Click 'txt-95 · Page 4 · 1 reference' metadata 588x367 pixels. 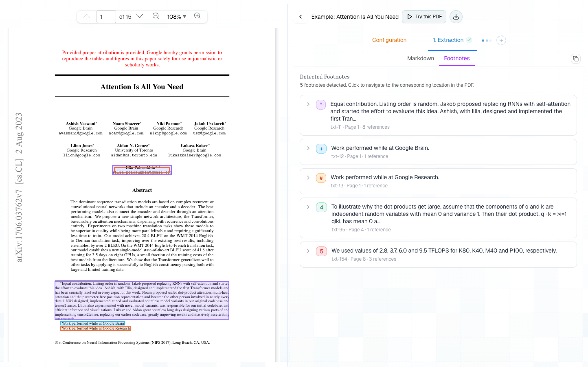pos(361,230)
